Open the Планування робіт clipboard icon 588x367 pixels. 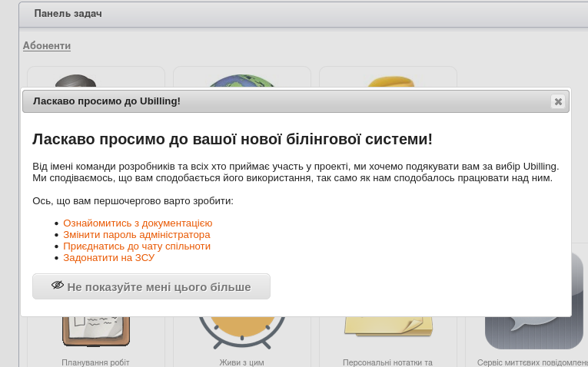coord(96,332)
